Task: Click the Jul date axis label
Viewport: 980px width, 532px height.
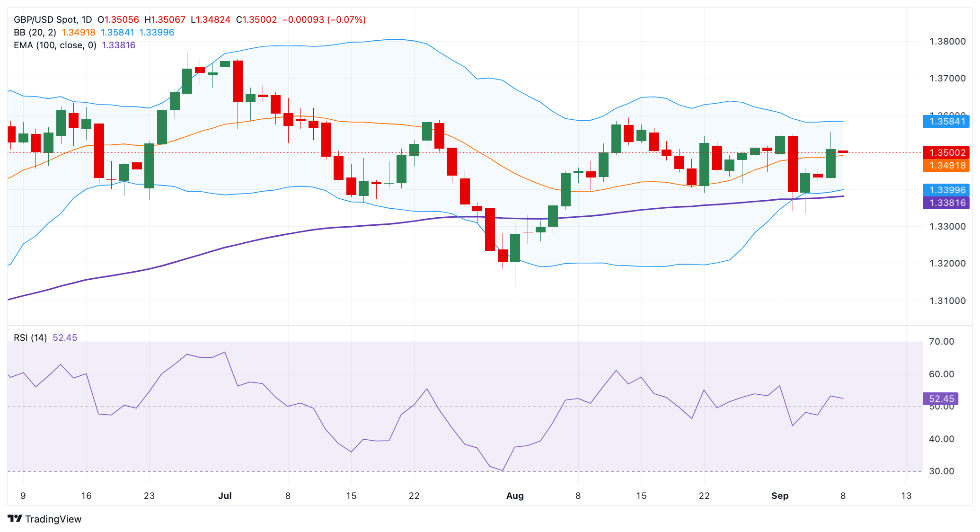Action: [225, 496]
